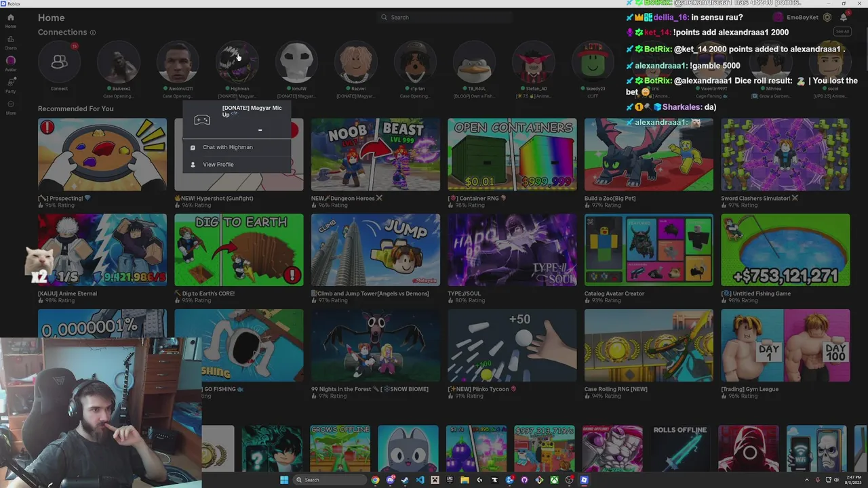Click the game controller icon in the popup
Image resolution: width=868 pixels, height=488 pixels.
tap(202, 120)
